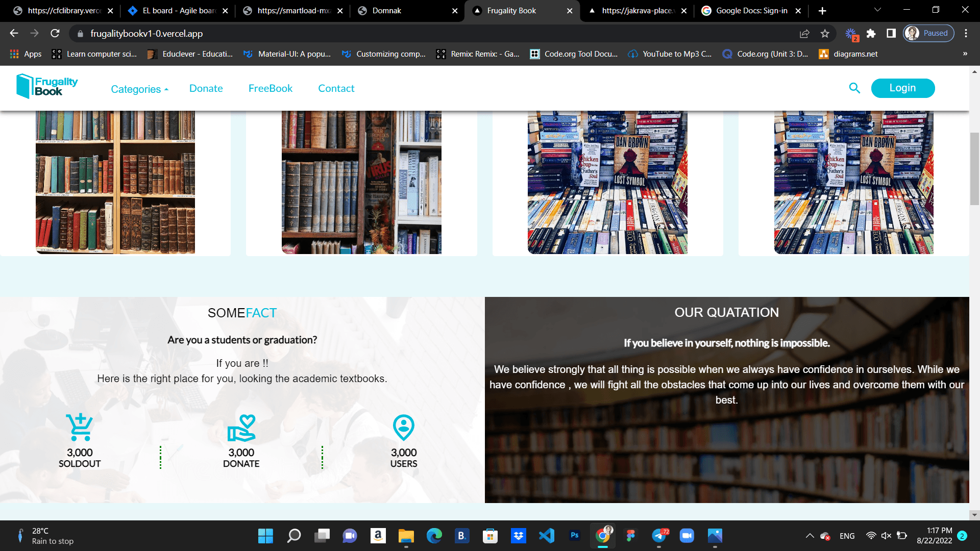Viewport: 980px width, 551px height.
Task: Open the Donate nav link
Action: pyautogui.click(x=206, y=88)
